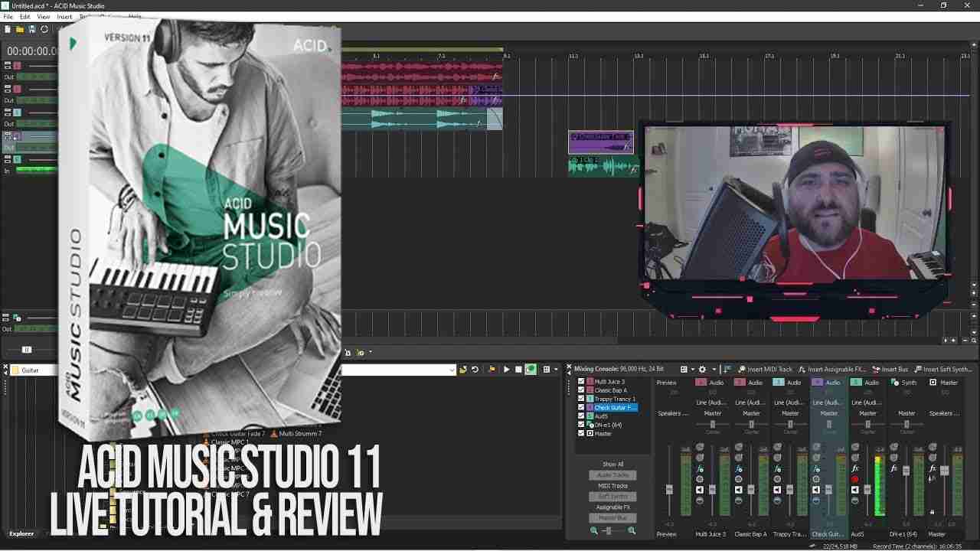Toggle the Classic Bap A channel checkbox

tap(581, 390)
